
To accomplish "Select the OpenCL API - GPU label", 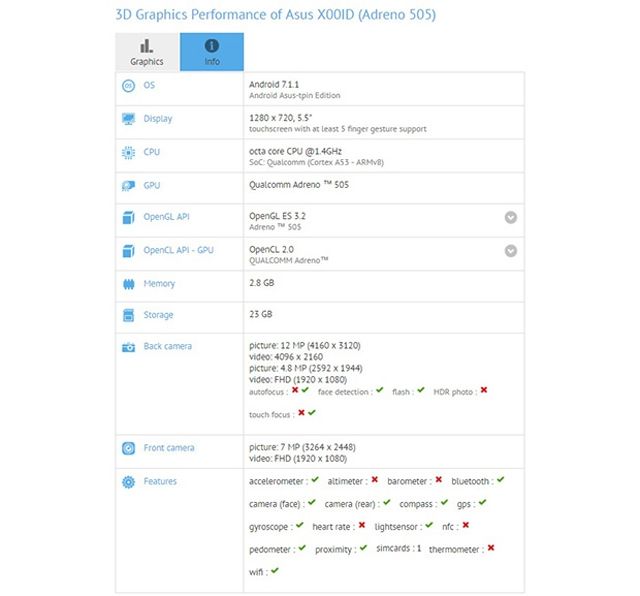I will pyautogui.click(x=178, y=250).
